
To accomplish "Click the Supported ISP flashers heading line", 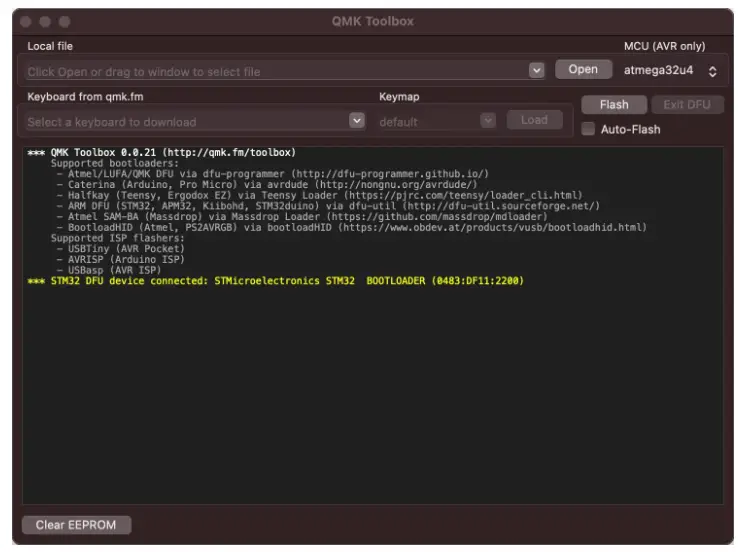I will tap(118, 238).
